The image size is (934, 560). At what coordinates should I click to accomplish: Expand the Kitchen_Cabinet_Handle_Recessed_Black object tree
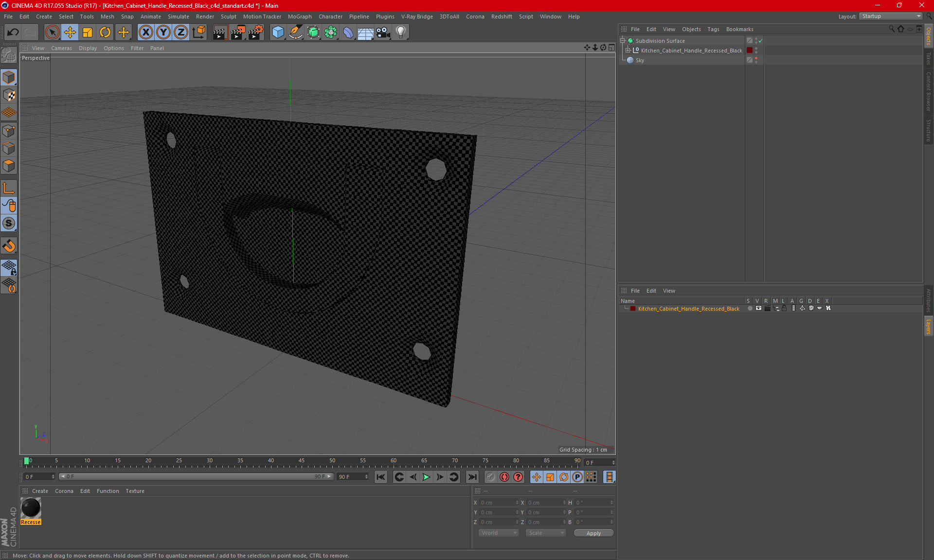[628, 51]
